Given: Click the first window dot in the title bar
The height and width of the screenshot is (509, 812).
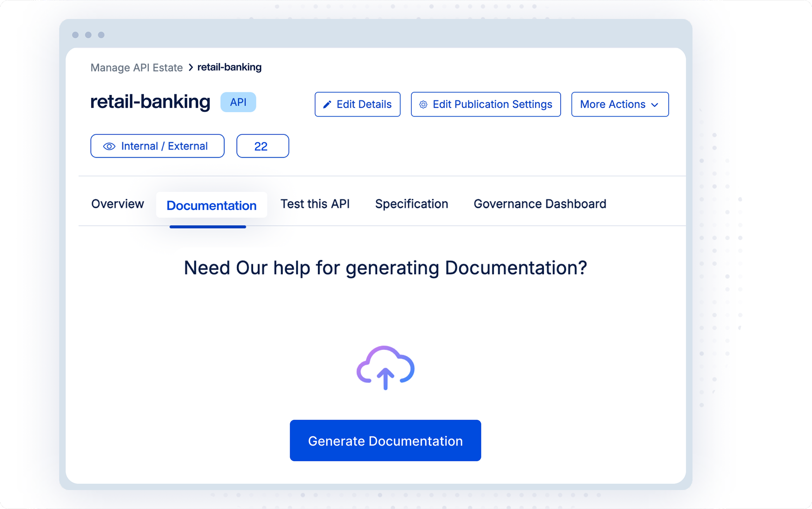Looking at the screenshot, I should (75, 35).
